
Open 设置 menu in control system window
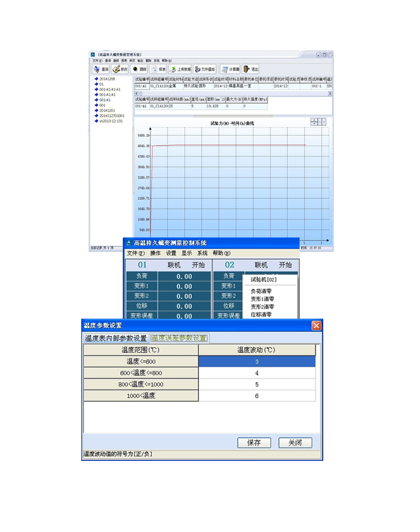171,253
